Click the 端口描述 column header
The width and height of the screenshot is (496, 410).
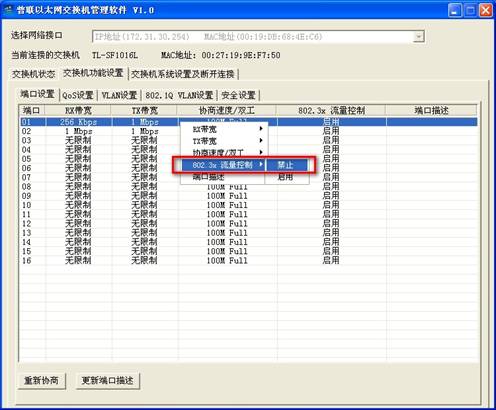pyautogui.click(x=431, y=110)
